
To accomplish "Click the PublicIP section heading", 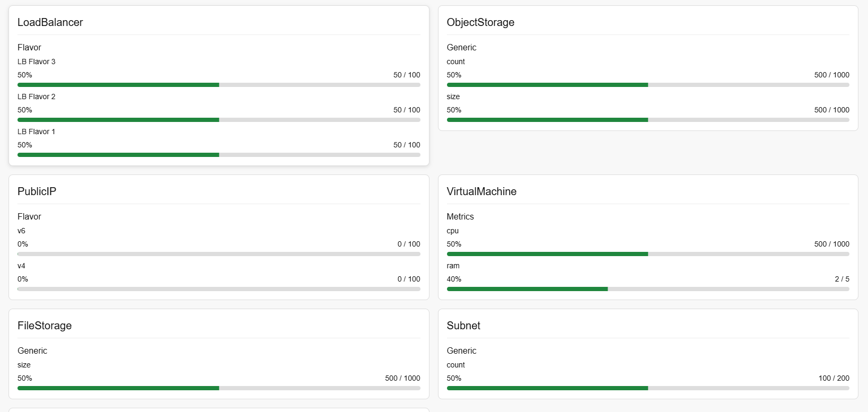I will click(x=37, y=191).
